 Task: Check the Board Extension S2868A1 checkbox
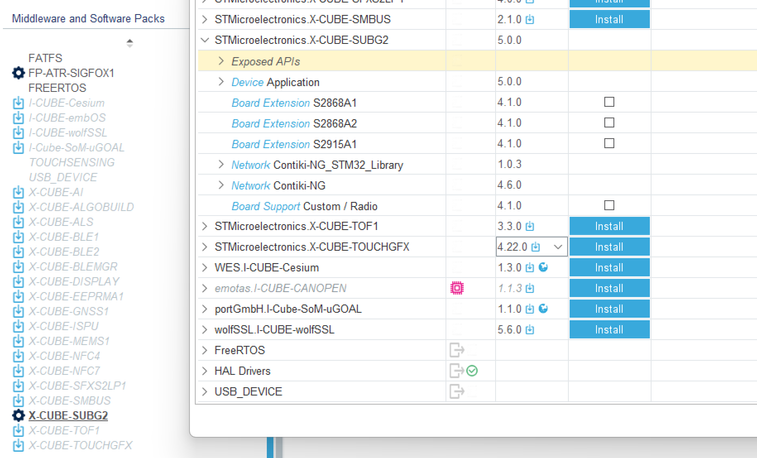tap(609, 102)
